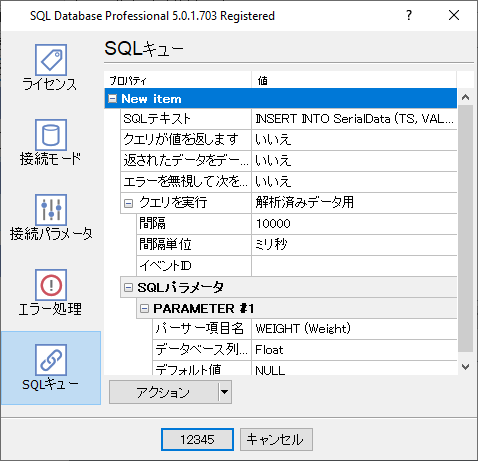Open the 接続モード database cylinder icon
Image resolution: width=478 pixels, height=461 pixels.
click(51, 135)
